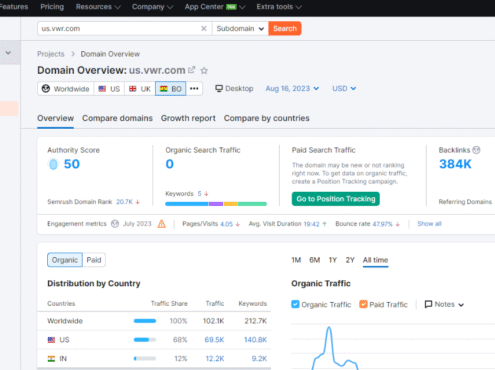Viewport: 495px width, 370px height.
Task: Click the US flag in Distribution table
Action: [51, 340]
